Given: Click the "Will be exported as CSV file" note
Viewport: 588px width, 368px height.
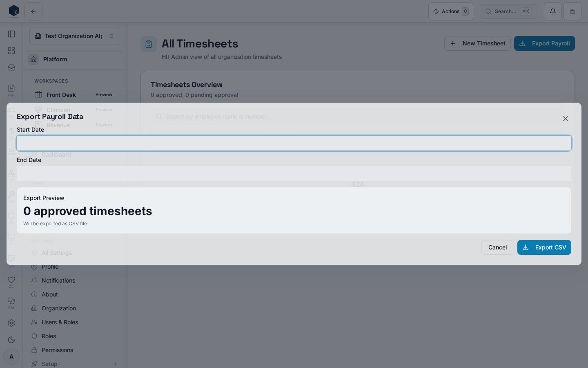Looking at the screenshot, I should (55, 224).
